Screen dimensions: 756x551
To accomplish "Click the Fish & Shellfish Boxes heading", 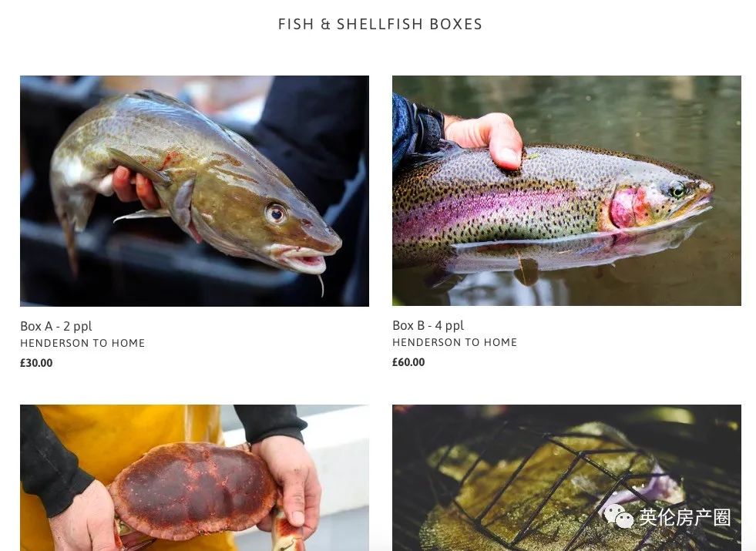I will [x=380, y=24].
